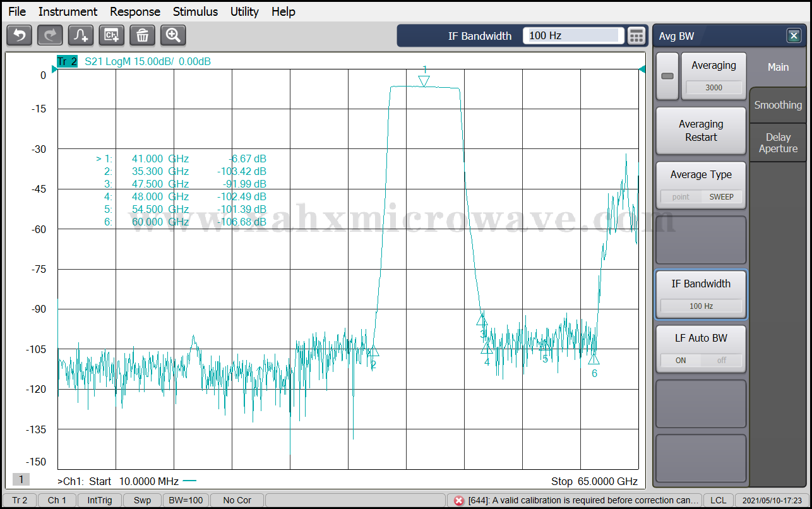Open the Response menu
Screen dimensions: 812x509
[135, 11]
